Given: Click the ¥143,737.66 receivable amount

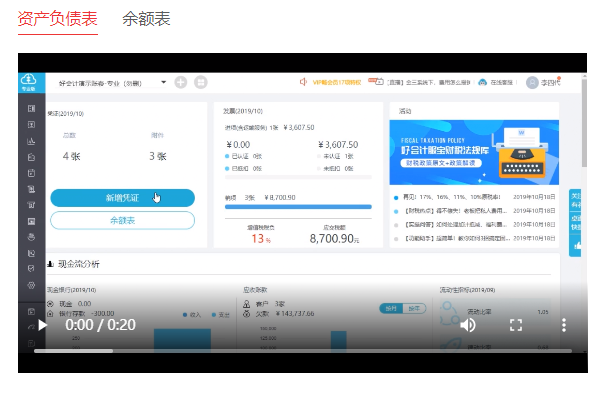Looking at the screenshot, I should [295, 313].
